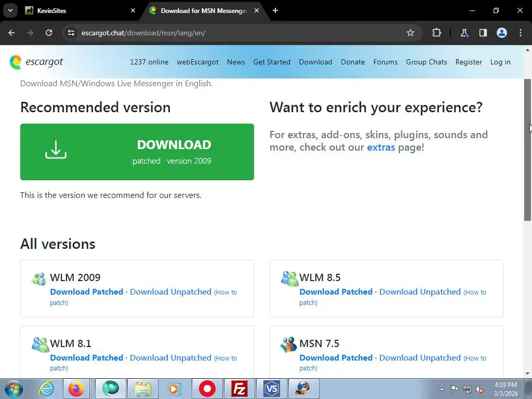View site information icon in address bar
This screenshot has width=532, height=399.
(71, 33)
